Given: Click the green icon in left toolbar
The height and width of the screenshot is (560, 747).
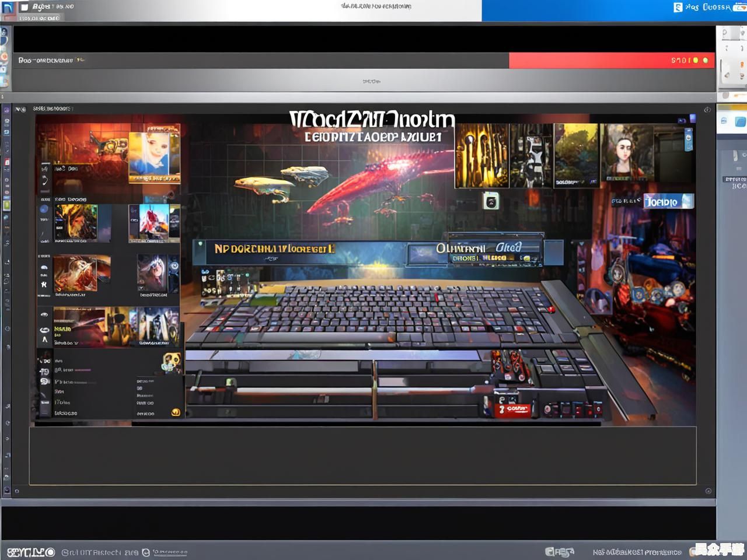Looking at the screenshot, I should point(6,205).
